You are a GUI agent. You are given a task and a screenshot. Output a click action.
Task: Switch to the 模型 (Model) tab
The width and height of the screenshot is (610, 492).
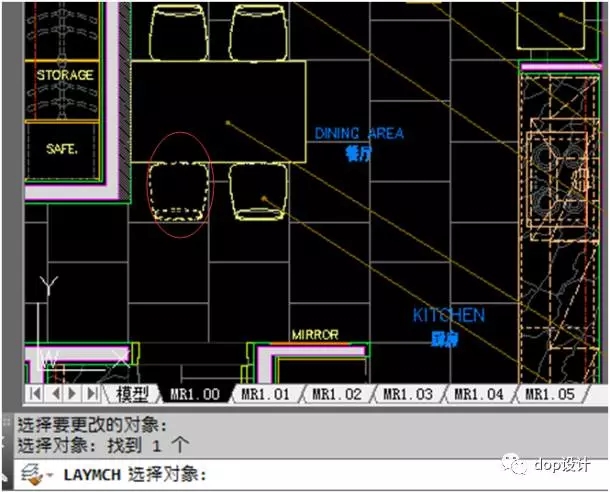(132, 394)
